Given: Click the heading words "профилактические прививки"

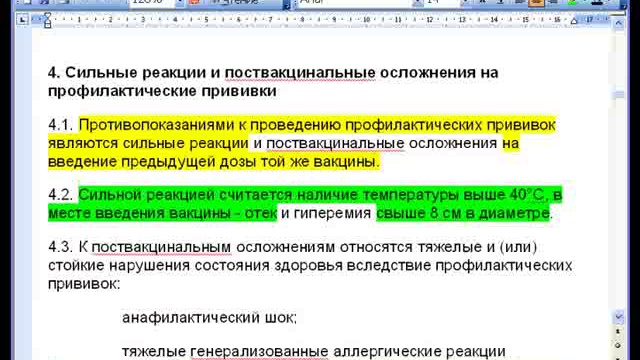Looking at the screenshot, I should click(162, 91).
